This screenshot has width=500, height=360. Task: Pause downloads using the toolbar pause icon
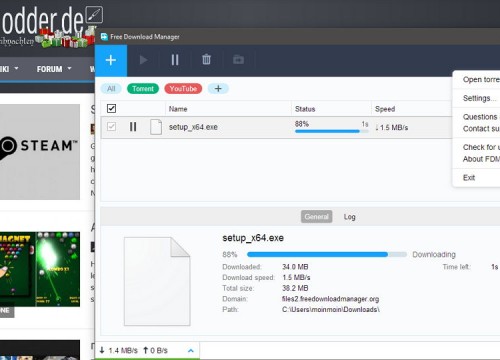click(x=175, y=60)
